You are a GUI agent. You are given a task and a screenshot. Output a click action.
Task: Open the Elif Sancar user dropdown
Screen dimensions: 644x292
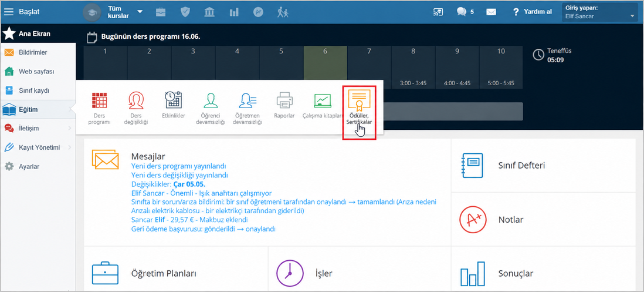tap(599, 12)
